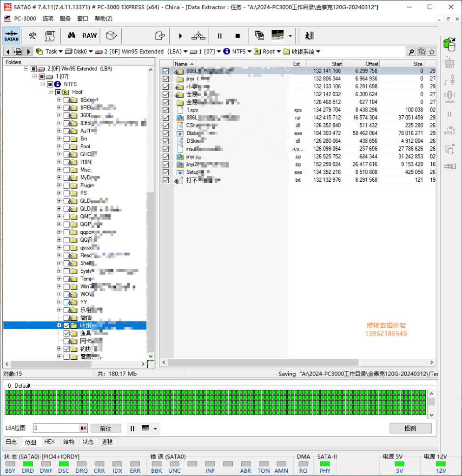This screenshot has height=476, width=462.
Task: Open the wrench and hammer utilities tool
Action: (33, 36)
